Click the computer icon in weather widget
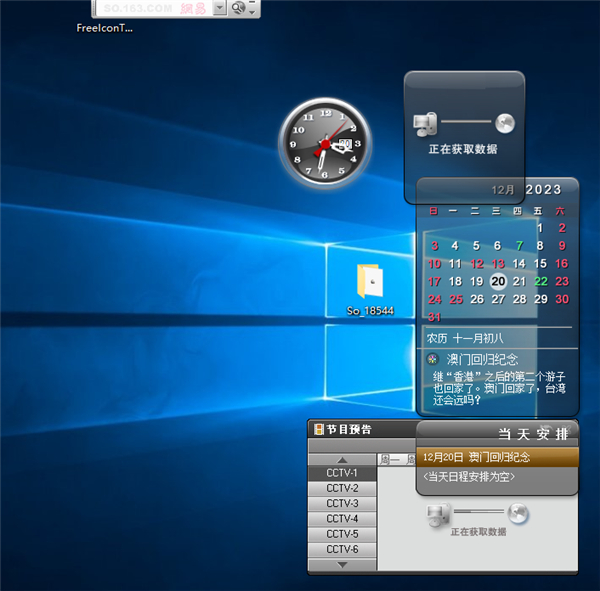The image size is (600, 591). point(425,124)
